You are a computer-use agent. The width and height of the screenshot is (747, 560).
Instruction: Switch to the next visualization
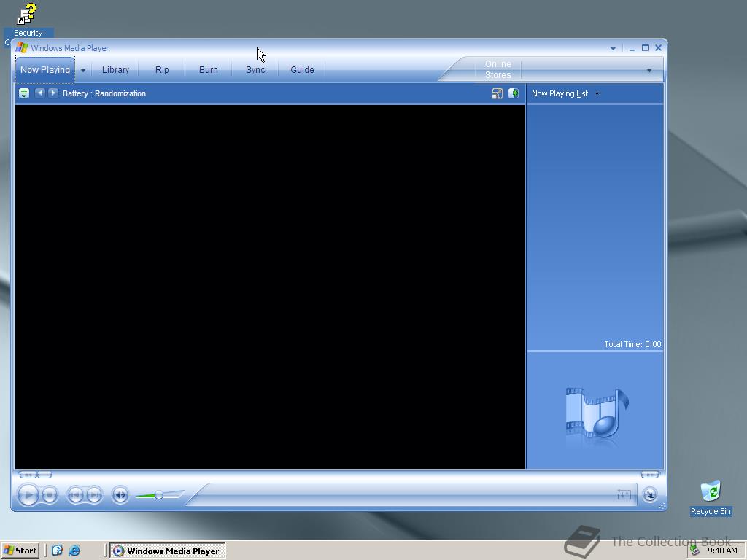coord(53,93)
